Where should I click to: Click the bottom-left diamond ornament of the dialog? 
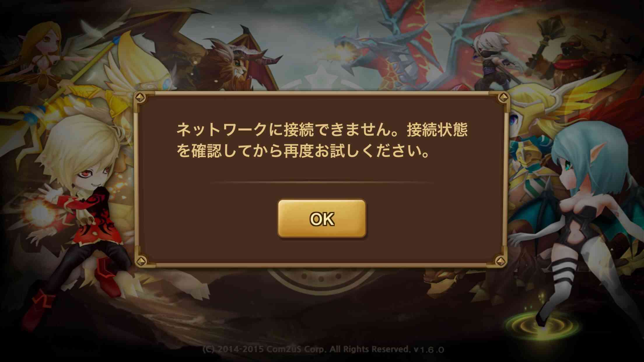point(142,261)
